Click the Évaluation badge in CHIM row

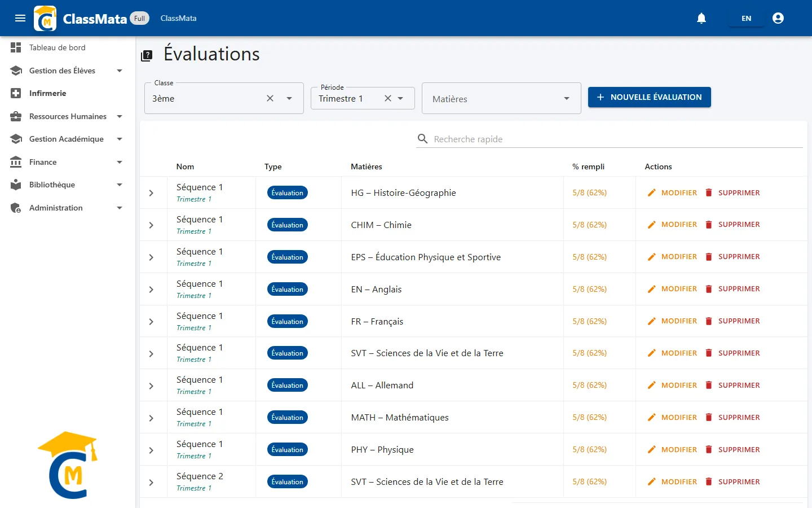[288, 225]
